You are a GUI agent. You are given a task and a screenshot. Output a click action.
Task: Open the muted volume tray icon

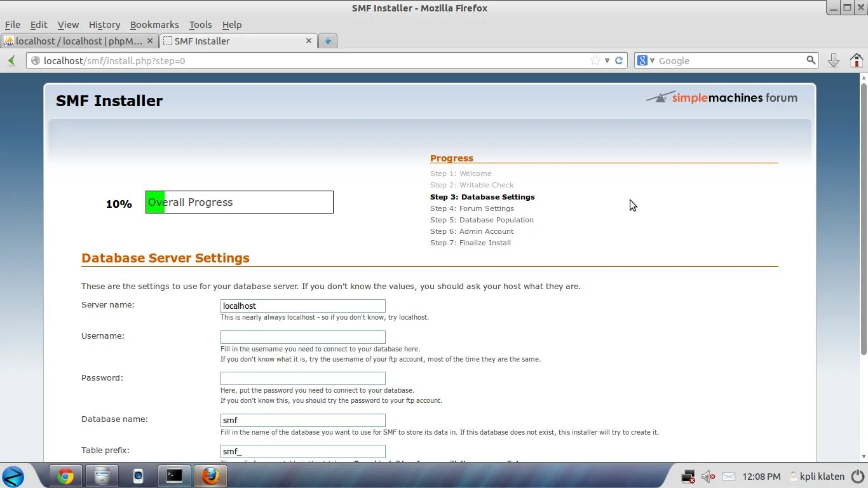click(x=708, y=477)
